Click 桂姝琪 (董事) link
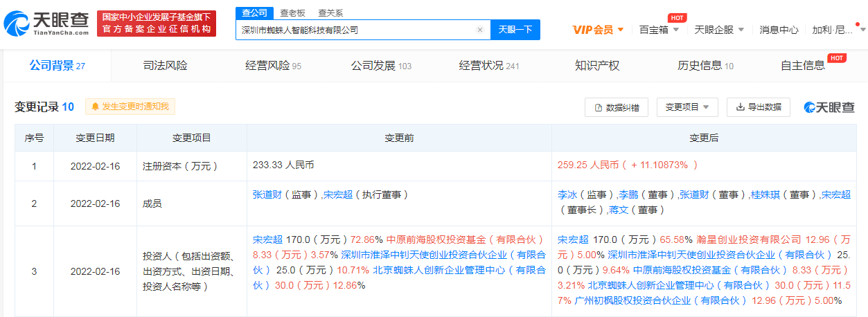Screen dimensions: 868x317 (765, 196)
